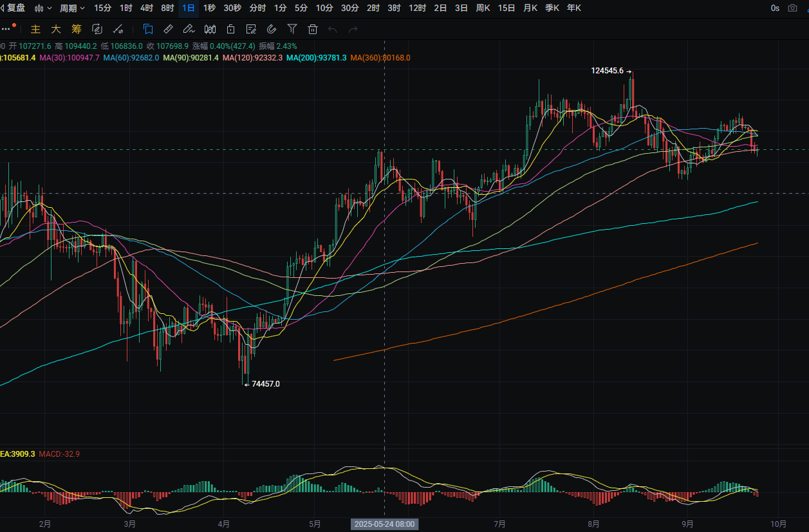Screen dimensions: 809x532
Task: Click the lock drawings icon
Action: pyautogui.click(x=230, y=29)
